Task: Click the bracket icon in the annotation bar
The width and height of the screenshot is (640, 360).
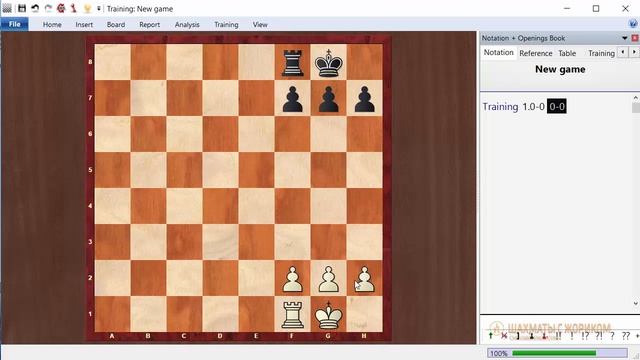Action: (x=518, y=336)
